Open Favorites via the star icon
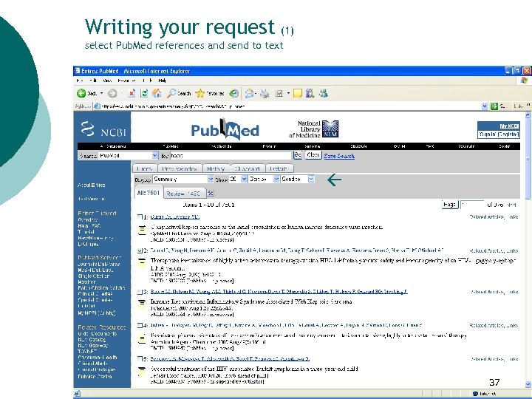 [x=200, y=93]
